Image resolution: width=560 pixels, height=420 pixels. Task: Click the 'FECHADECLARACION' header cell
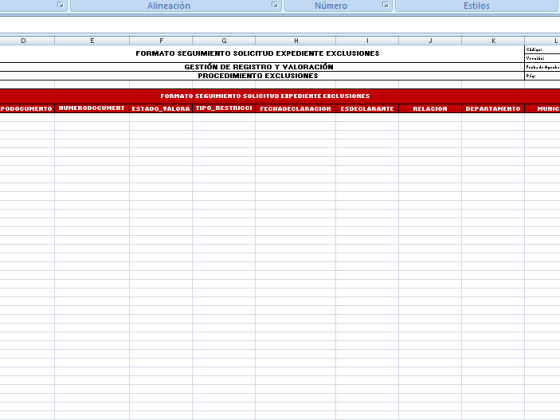pos(296,108)
